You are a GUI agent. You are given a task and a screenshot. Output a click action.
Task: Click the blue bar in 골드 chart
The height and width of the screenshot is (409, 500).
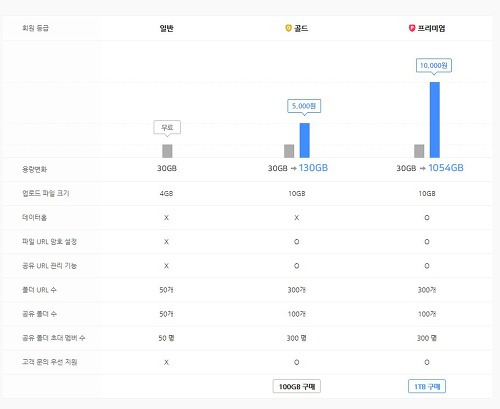(305, 140)
